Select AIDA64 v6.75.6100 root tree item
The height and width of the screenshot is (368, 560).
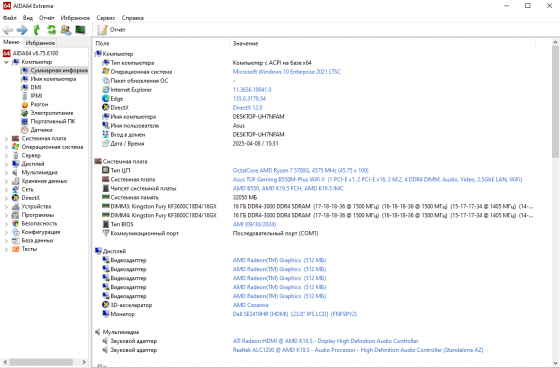pos(31,53)
